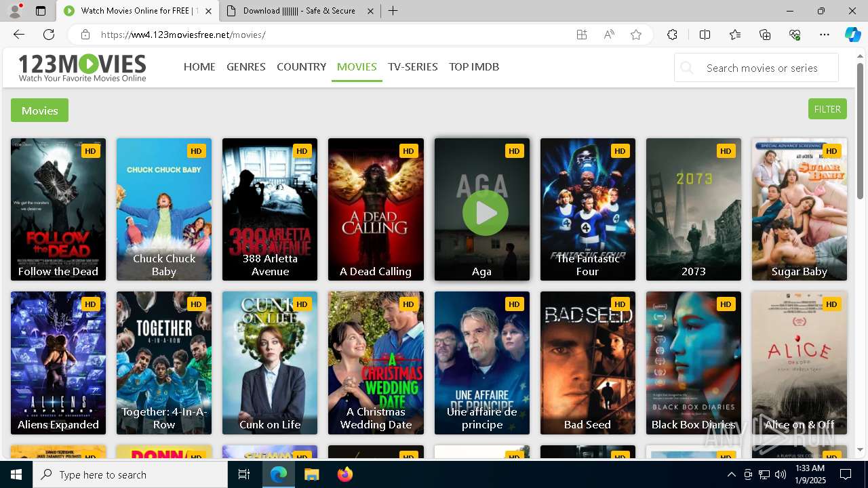Open volume control tray icon
868x488 pixels.
coord(780,474)
